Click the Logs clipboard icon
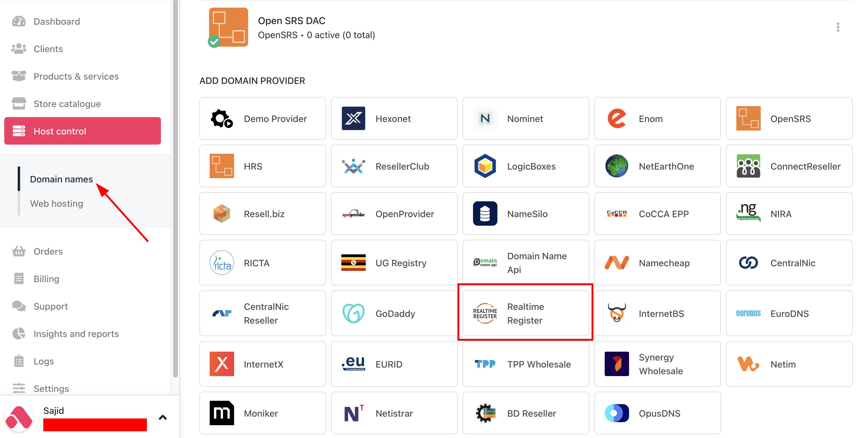 19,361
